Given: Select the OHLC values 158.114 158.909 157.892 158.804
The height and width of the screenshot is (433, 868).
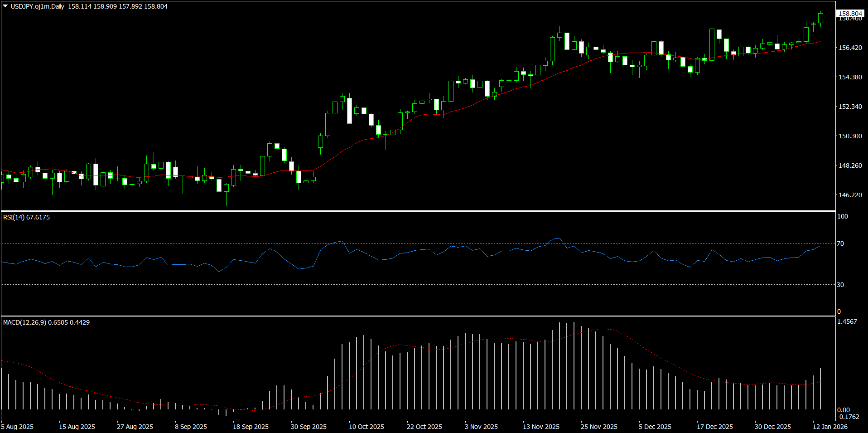Looking at the screenshot, I should coord(118,6).
